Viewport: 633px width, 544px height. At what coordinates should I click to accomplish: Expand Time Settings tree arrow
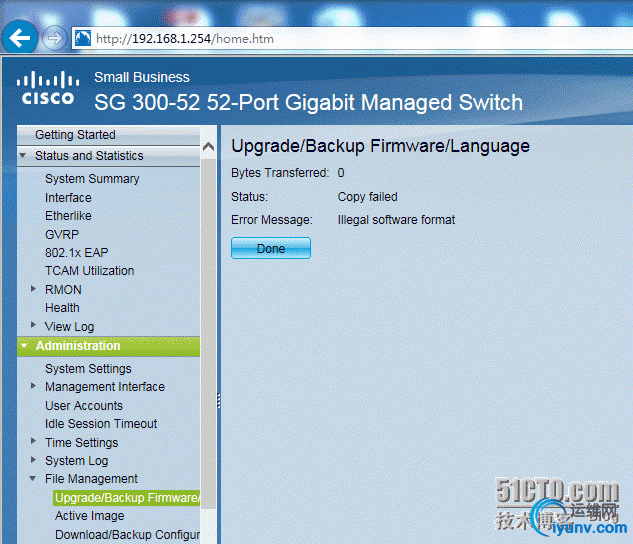(x=34, y=441)
